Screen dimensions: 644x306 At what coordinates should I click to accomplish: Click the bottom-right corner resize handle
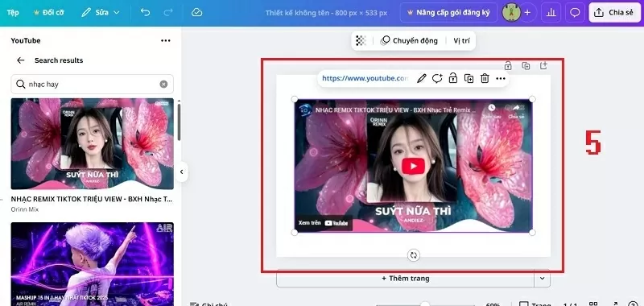pos(532,233)
